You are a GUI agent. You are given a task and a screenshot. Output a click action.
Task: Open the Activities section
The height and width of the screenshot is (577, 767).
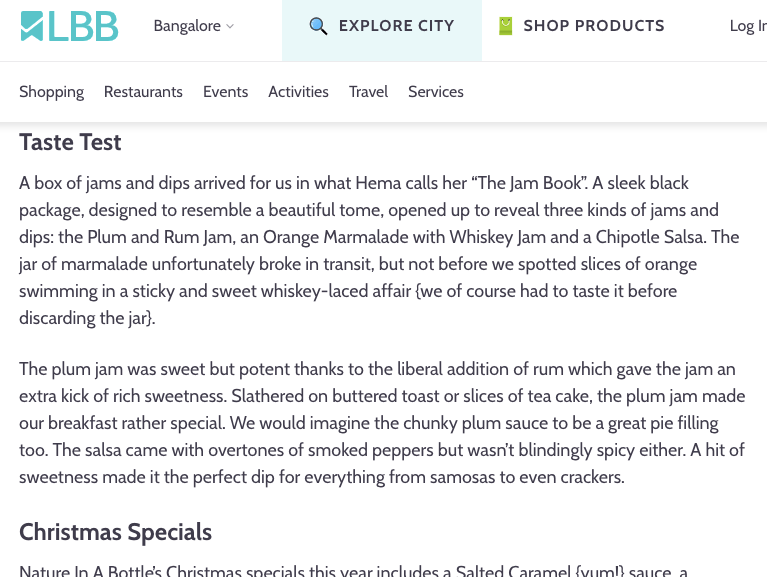point(298,91)
